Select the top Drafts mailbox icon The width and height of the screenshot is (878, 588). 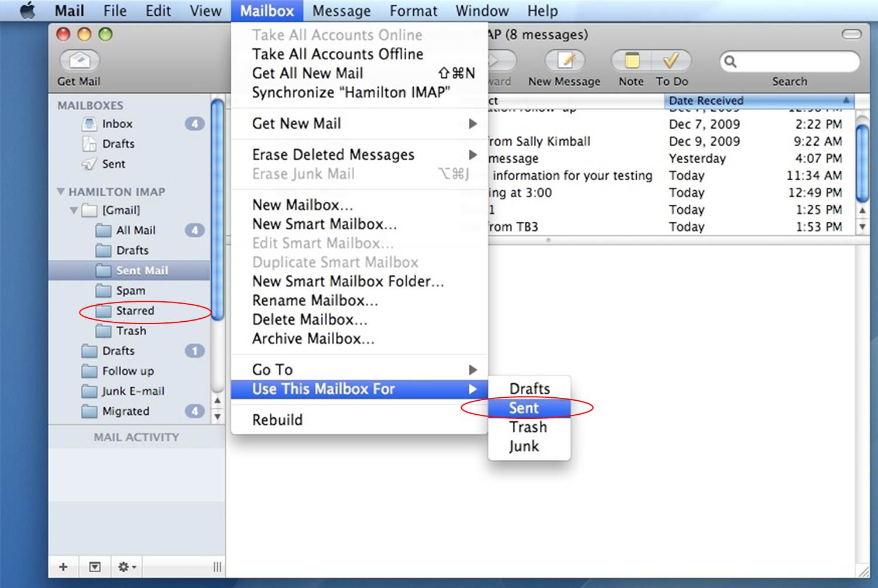(x=89, y=143)
